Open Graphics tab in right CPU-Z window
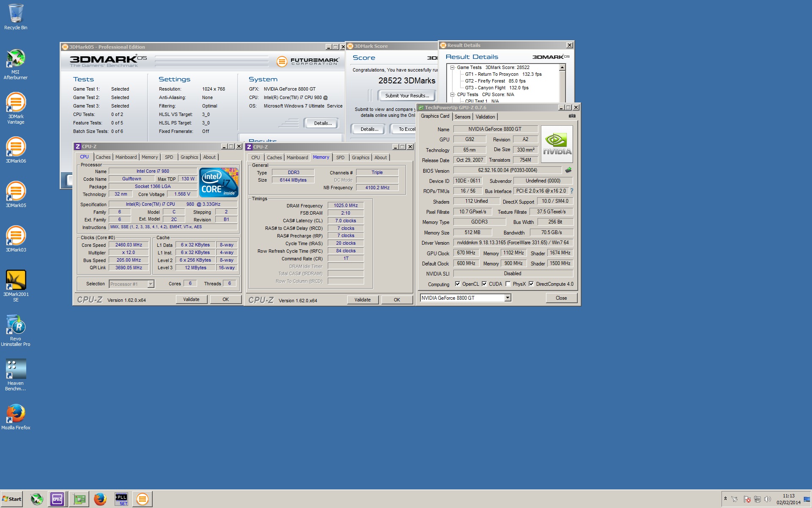812x508 pixels. pyautogui.click(x=360, y=157)
